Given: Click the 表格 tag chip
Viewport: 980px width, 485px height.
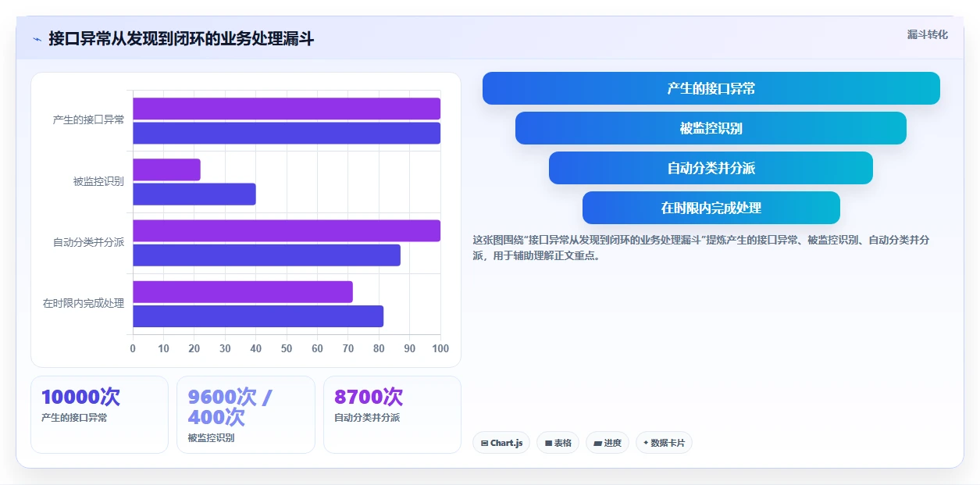Looking at the screenshot, I should (558, 443).
